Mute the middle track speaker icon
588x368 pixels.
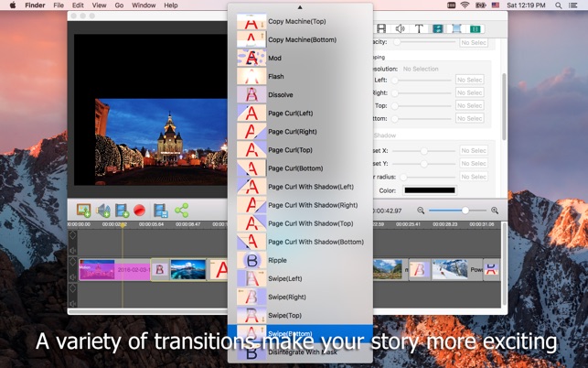(73, 277)
